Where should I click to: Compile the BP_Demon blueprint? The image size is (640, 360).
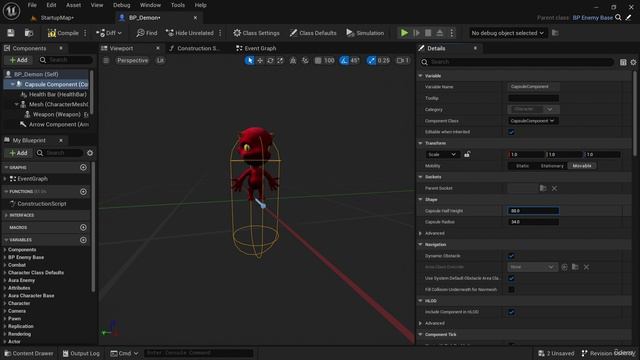pos(63,33)
